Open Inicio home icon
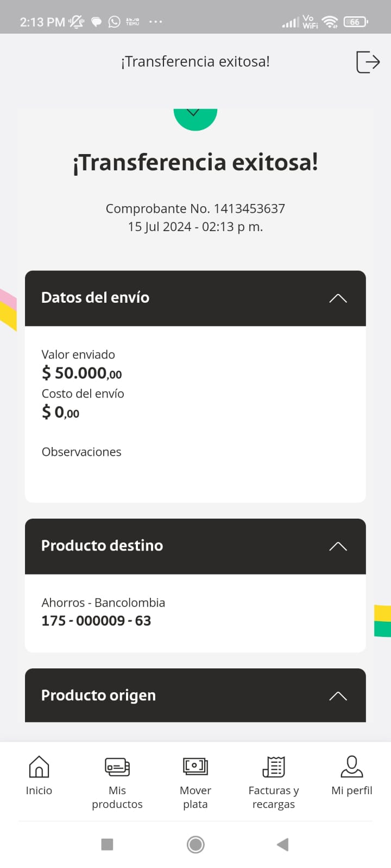Viewport: 391px width, 868px height. (x=39, y=767)
